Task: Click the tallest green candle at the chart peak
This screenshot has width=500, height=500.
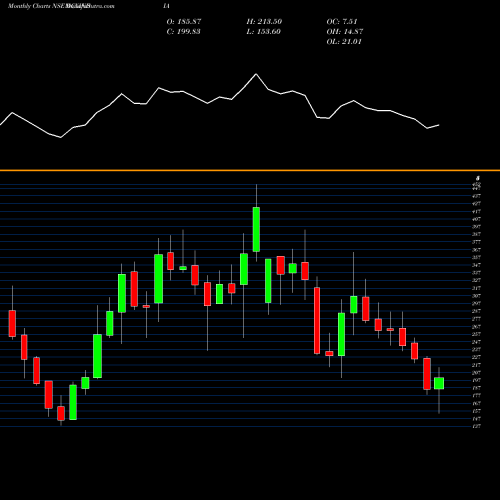Action: coord(256,229)
